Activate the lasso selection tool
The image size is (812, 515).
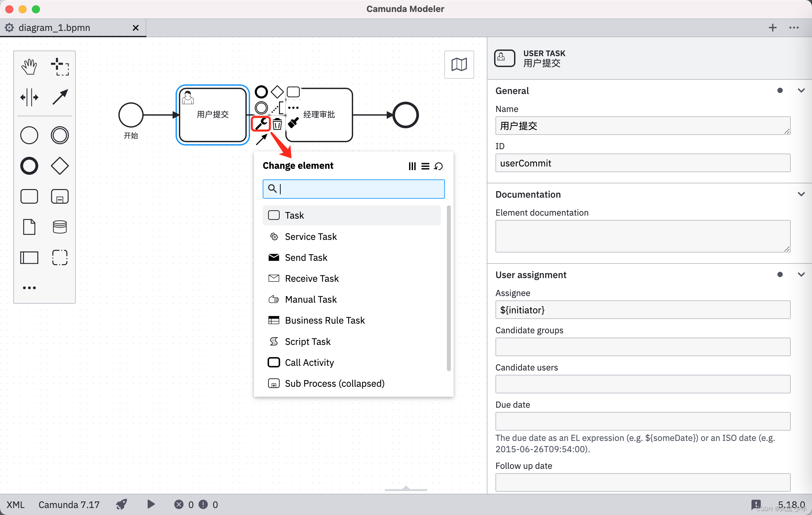click(60, 66)
